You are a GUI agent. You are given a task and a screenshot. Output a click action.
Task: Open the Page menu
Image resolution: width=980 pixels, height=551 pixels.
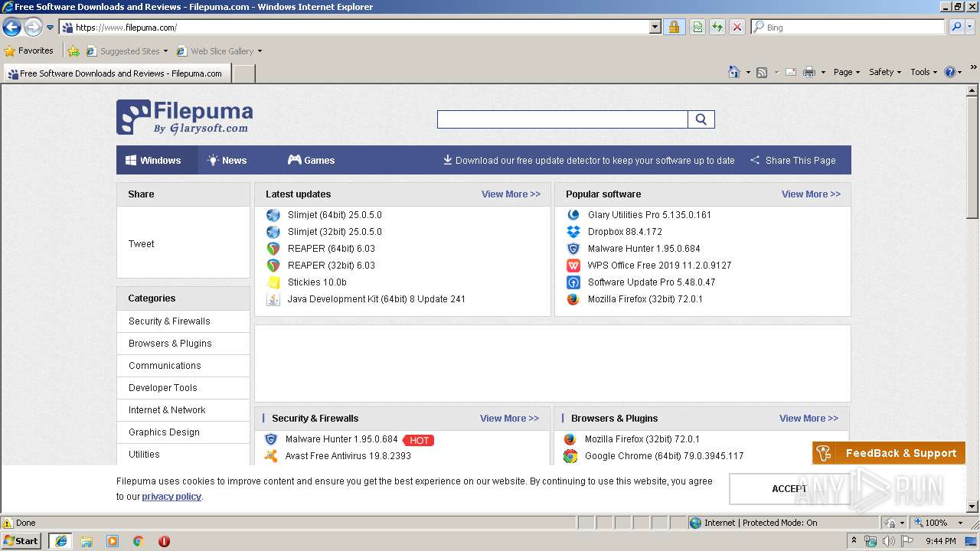(846, 72)
